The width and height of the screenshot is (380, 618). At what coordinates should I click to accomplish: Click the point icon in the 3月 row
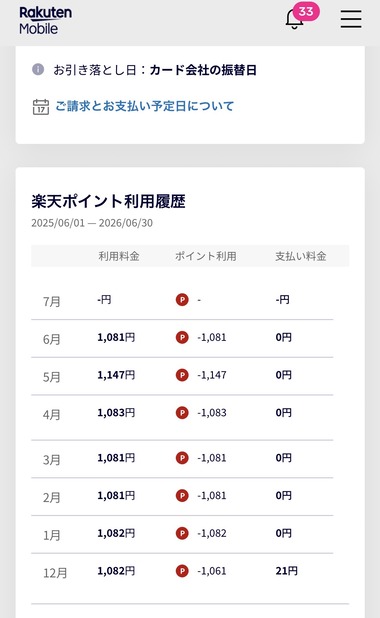(x=182, y=458)
